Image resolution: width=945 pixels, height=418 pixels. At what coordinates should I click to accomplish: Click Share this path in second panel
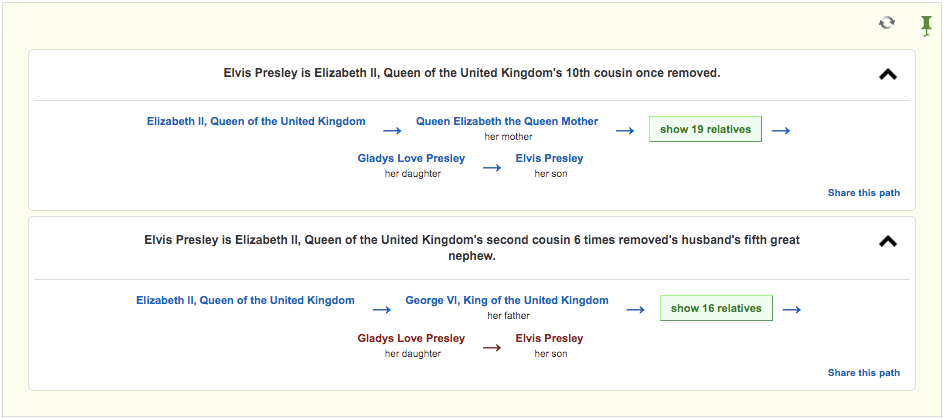pos(864,373)
